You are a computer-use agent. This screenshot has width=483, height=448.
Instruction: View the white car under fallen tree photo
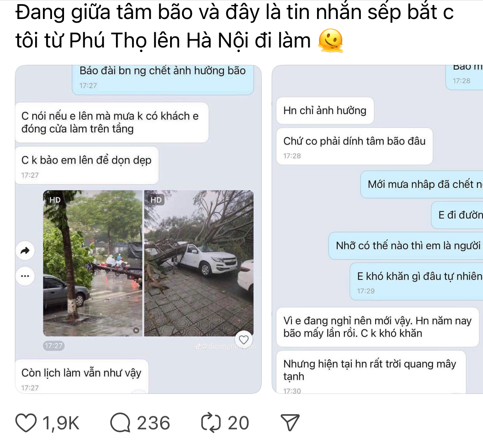click(x=199, y=263)
